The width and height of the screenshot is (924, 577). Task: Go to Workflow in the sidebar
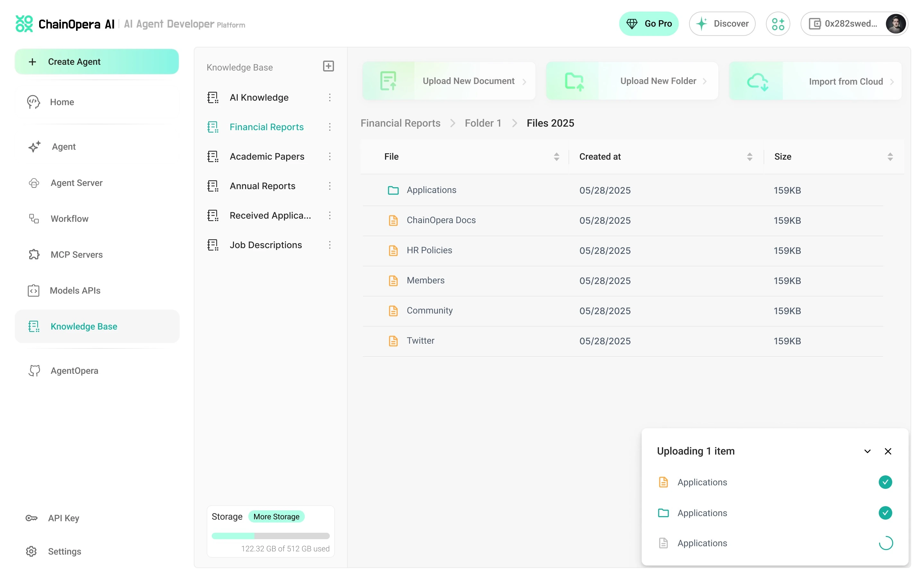(70, 219)
